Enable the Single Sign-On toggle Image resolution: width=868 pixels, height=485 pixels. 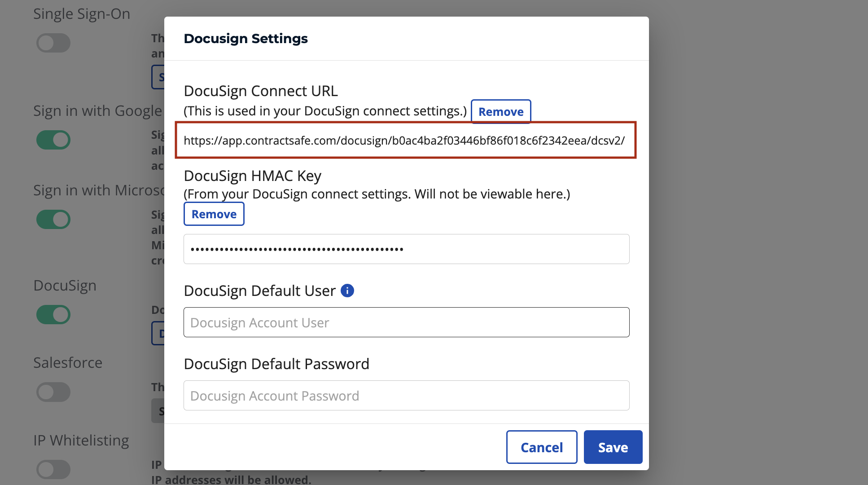tap(53, 43)
